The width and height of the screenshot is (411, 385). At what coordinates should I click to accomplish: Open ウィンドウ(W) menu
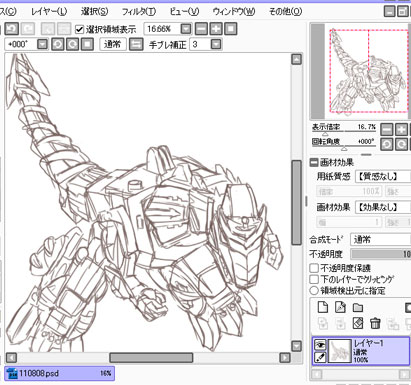click(234, 12)
